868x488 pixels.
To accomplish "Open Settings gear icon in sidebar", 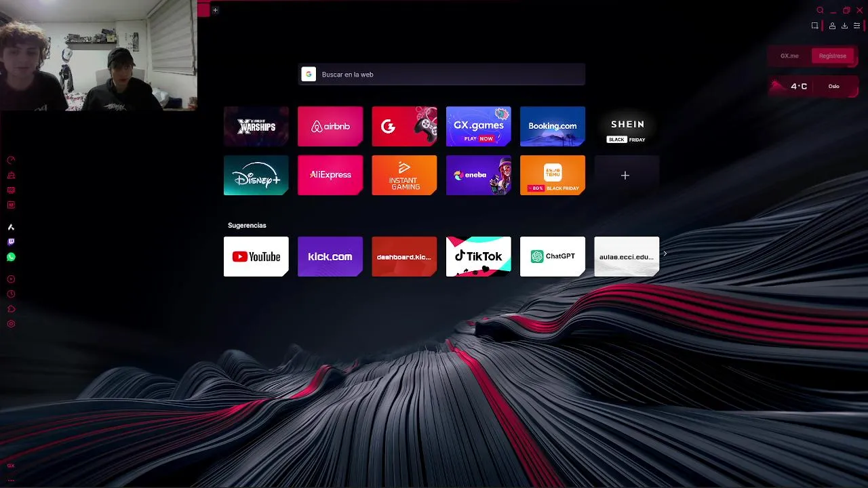I will coord(11,324).
